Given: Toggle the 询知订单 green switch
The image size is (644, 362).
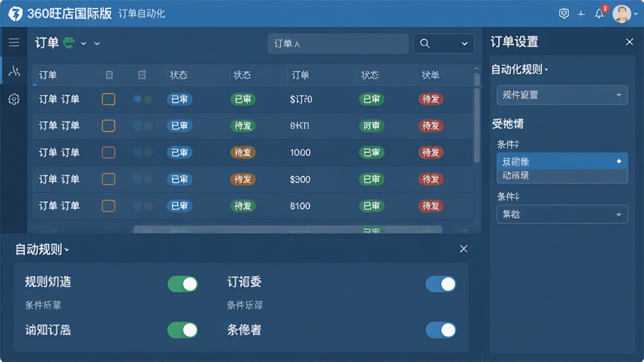Looking at the screenshot, I should (x=183, y=330).
